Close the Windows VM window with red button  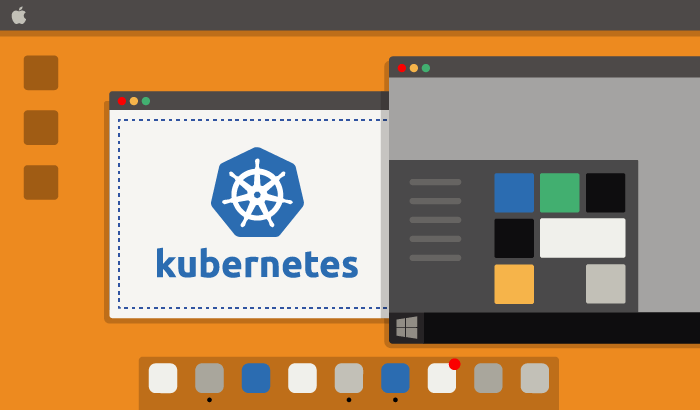[x=402, y=68]
